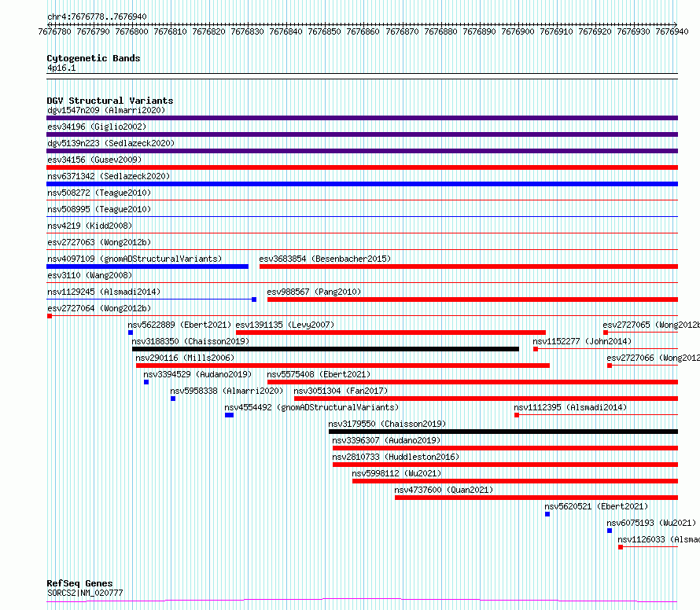Click the DGV Structural Variants track heading
Image resolution: width=700 pixels, height=610 pixels.
(110, 101)
